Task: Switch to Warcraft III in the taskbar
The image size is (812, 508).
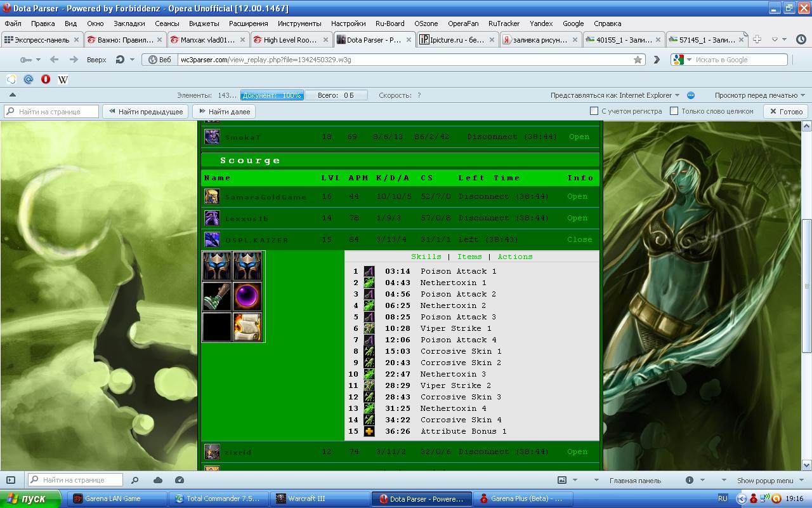Action: pyautogui.click(x=320, y=498)
